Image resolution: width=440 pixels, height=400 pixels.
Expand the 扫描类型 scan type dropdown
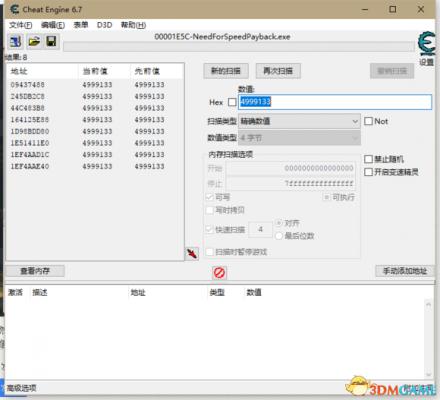click(x=299, y=121)
